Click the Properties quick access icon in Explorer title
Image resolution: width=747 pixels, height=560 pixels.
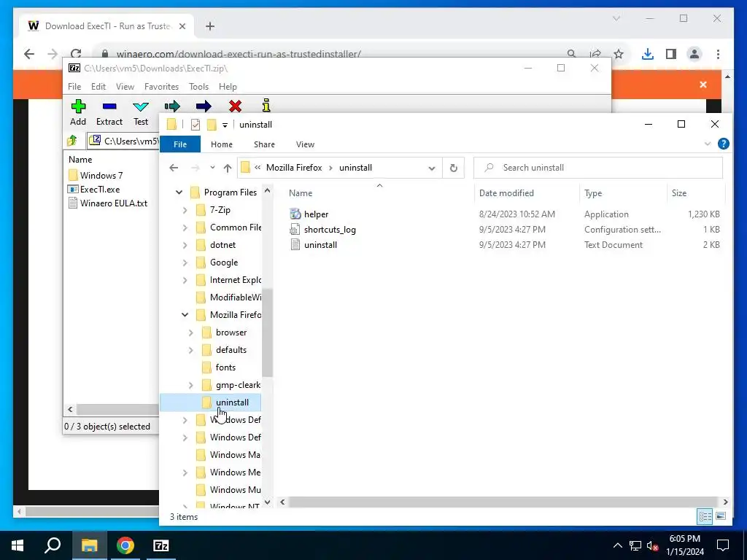pos(196,125)
